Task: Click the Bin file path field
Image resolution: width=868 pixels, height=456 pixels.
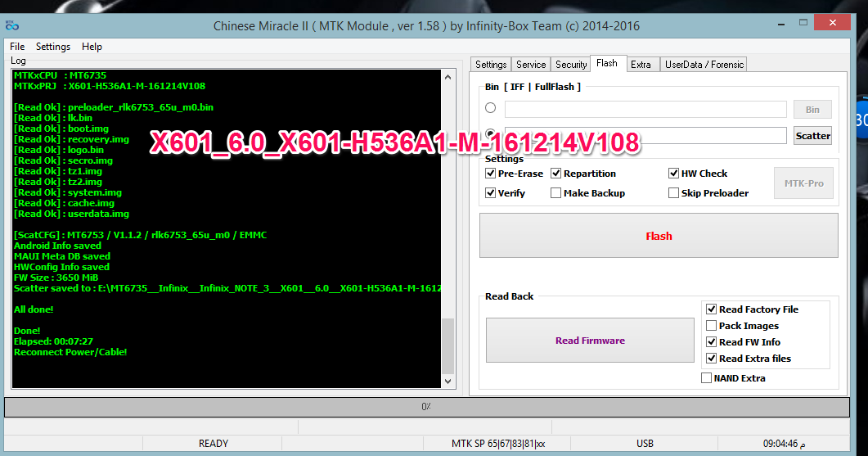Action: click(645, 109)
